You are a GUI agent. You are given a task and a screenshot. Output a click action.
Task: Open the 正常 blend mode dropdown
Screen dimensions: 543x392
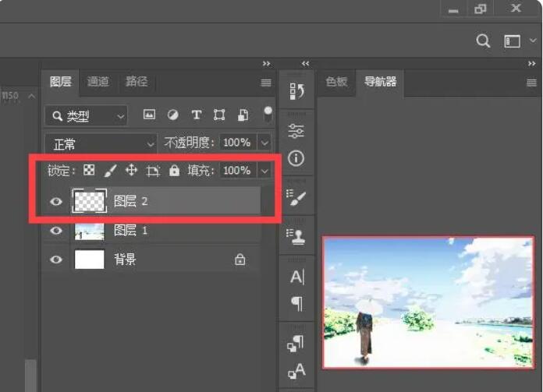point(101,143)
